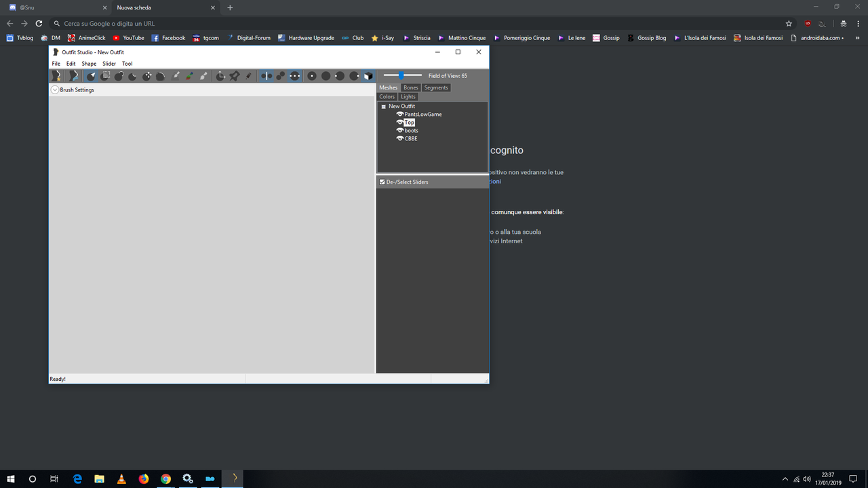
Task: Select the New Outfit root label
Action: [x=402, y=106]
